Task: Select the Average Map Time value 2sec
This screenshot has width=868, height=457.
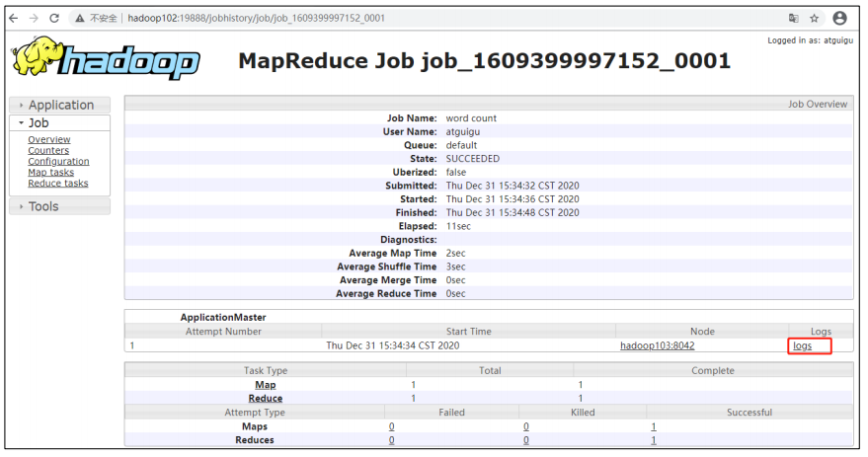Action: (455, 254)
